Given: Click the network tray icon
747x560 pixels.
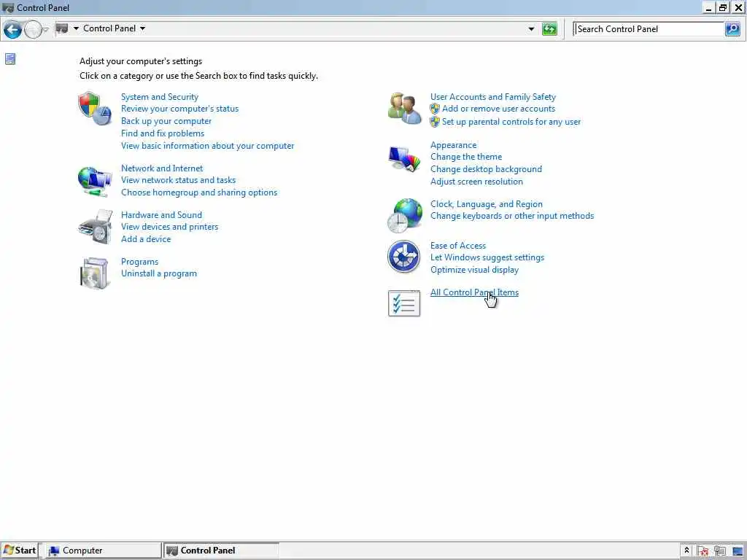Looking at the screenshot, I should click(x=720, y=551).
